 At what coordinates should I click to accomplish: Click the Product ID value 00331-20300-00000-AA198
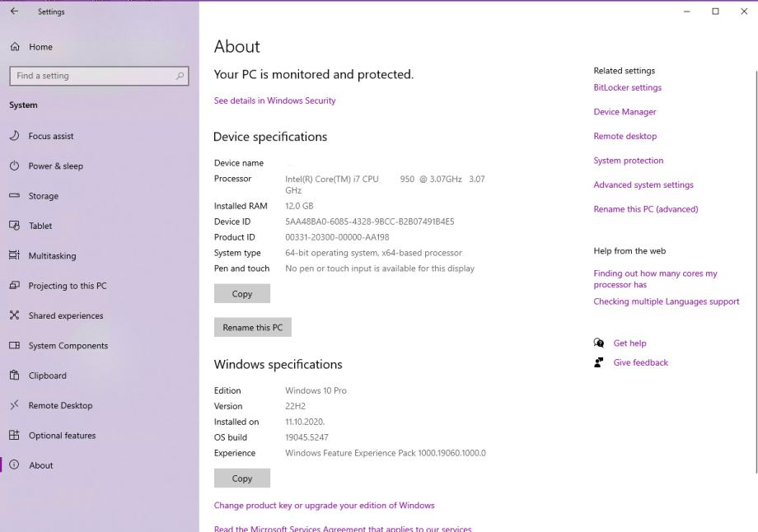(337, 237)
